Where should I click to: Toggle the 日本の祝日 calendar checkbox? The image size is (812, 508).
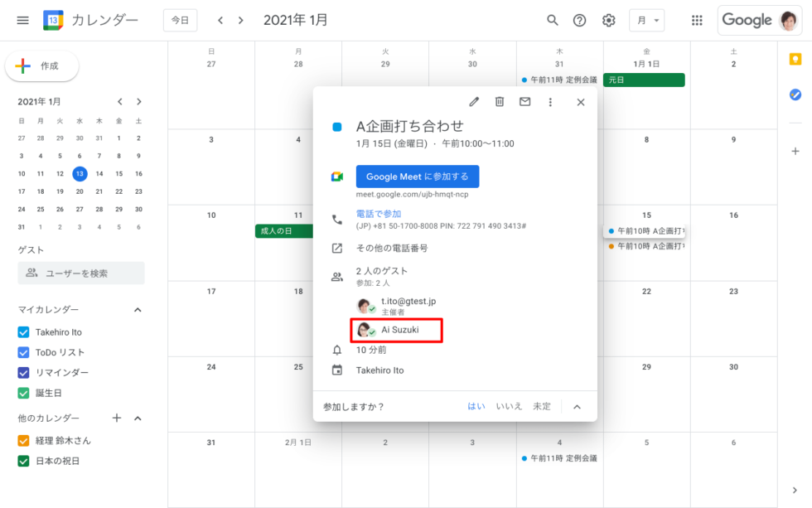tap(24, 461)
